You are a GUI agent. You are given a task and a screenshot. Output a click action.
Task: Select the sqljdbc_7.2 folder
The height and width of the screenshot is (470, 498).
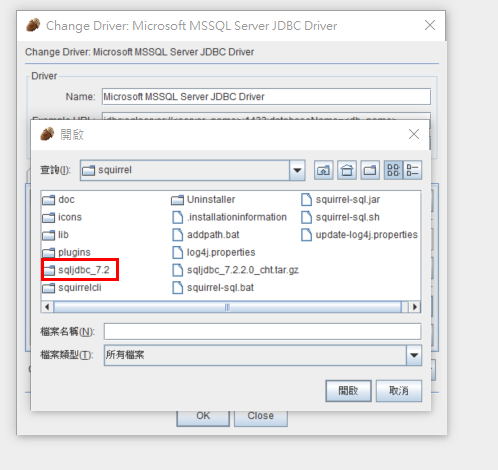pos(76,270)
